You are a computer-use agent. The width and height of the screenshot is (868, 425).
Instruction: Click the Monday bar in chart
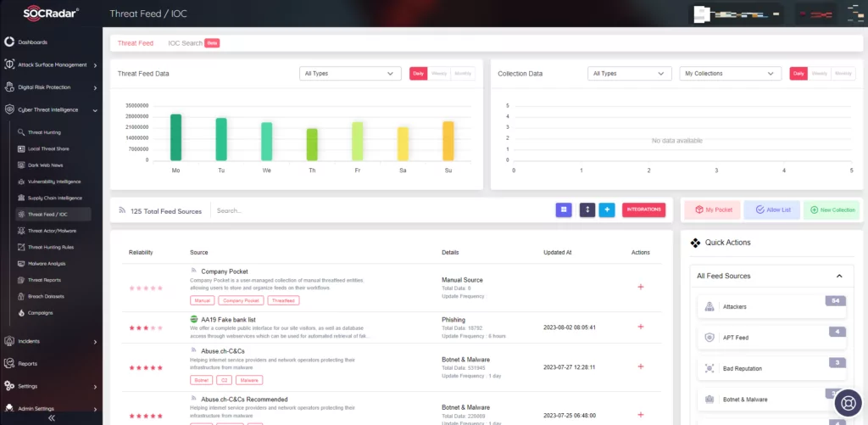176,137
